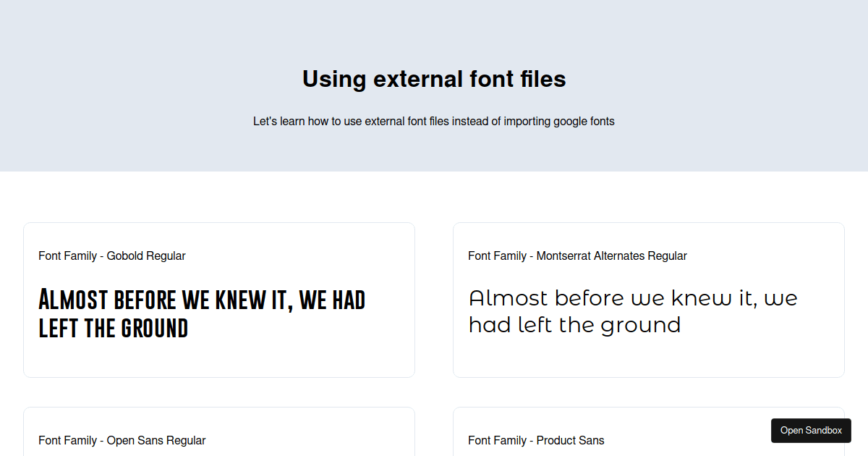Select the "Using external font files" heading
Viewport: 868px width, 456px height.
tap(434, 79)
